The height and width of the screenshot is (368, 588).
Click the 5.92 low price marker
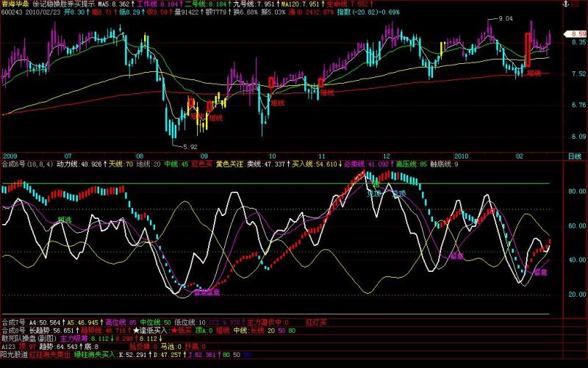190,147
